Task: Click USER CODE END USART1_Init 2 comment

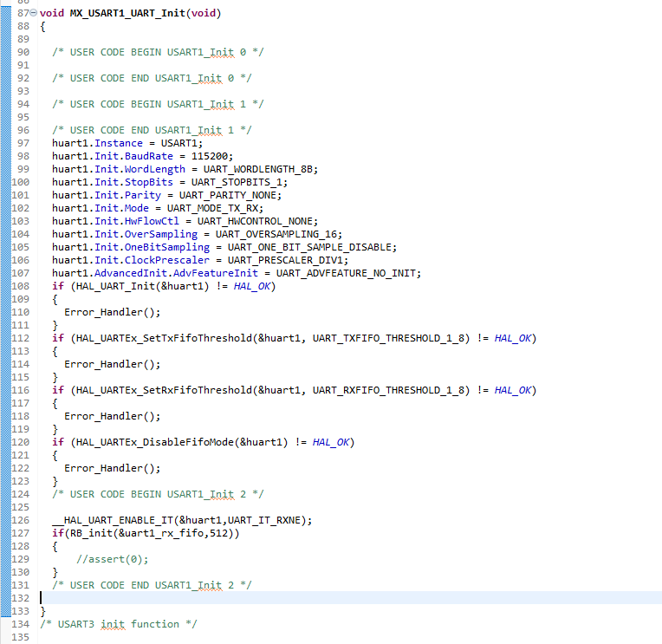Action: coord(152,585)
